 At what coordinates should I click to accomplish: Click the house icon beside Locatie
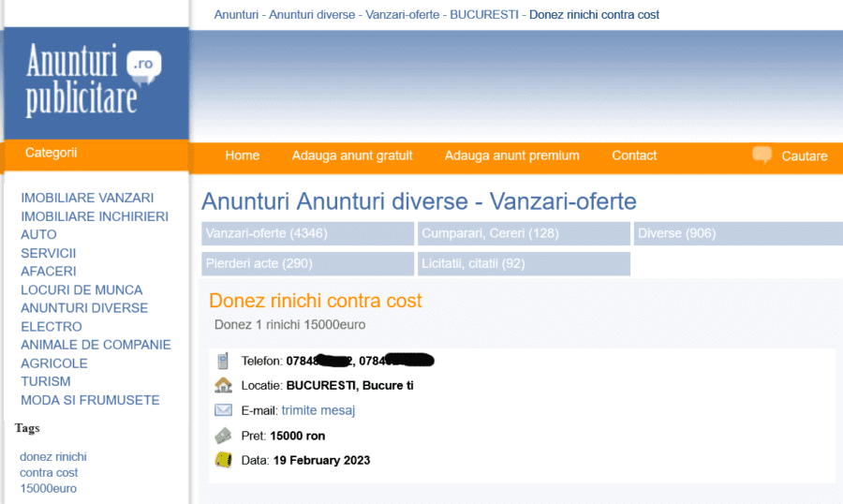(x=223, y=385)
